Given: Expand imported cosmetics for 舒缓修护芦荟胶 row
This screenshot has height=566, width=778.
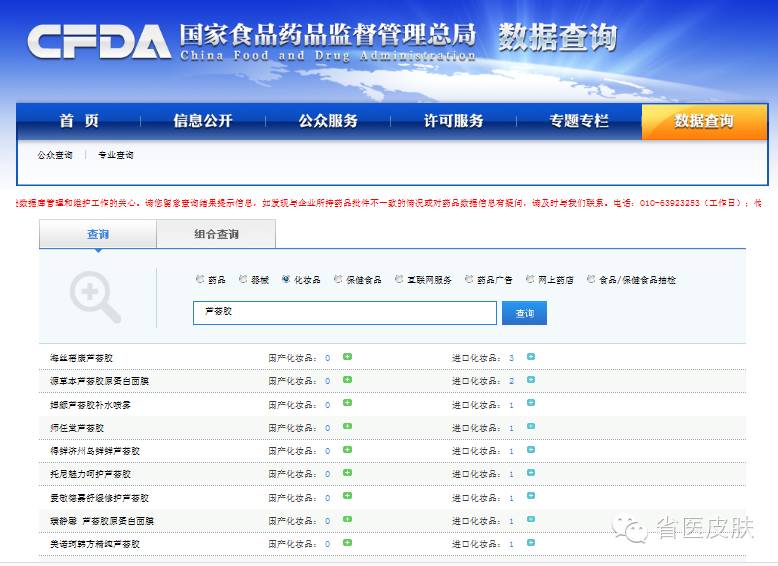Looking at the screenshot, I should (x=531, y=496).
